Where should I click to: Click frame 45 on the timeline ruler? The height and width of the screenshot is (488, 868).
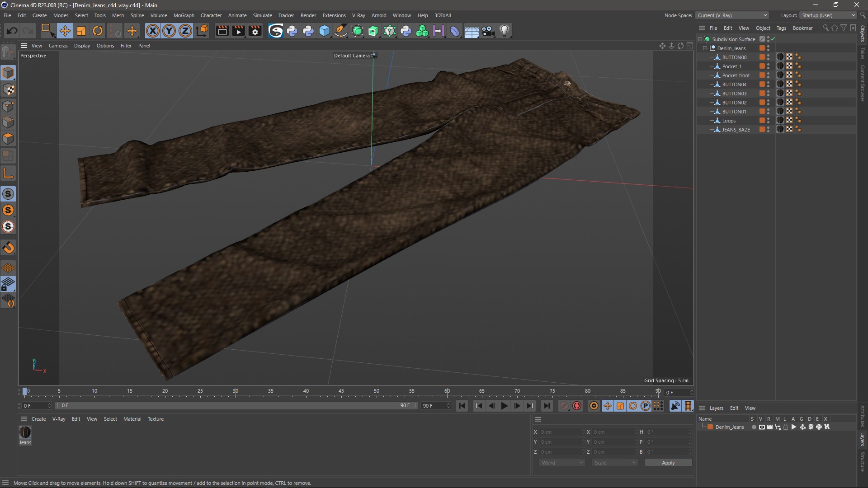coord(341,391)
